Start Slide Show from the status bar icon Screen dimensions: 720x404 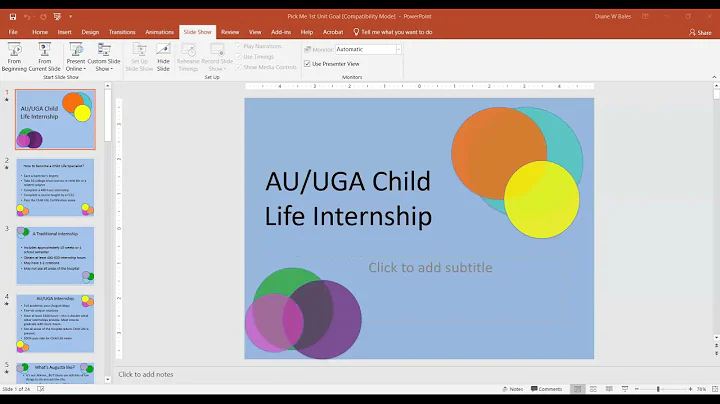tap(625, 389)
